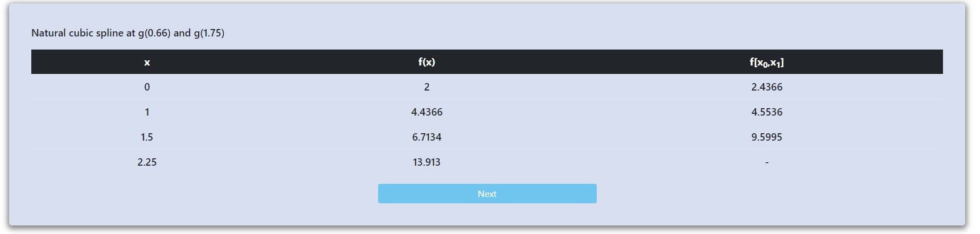Click the divided difference value 9.5995
This screenshot has width=980, height=234.
[x=766, y=137]
